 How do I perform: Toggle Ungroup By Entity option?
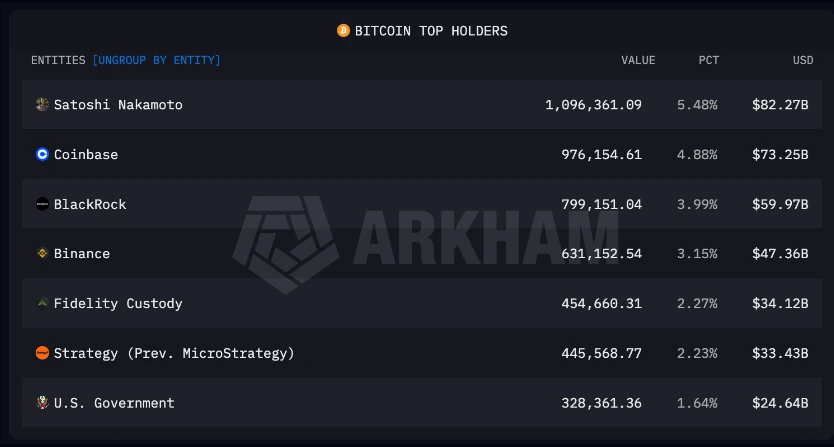pos(157,61)
